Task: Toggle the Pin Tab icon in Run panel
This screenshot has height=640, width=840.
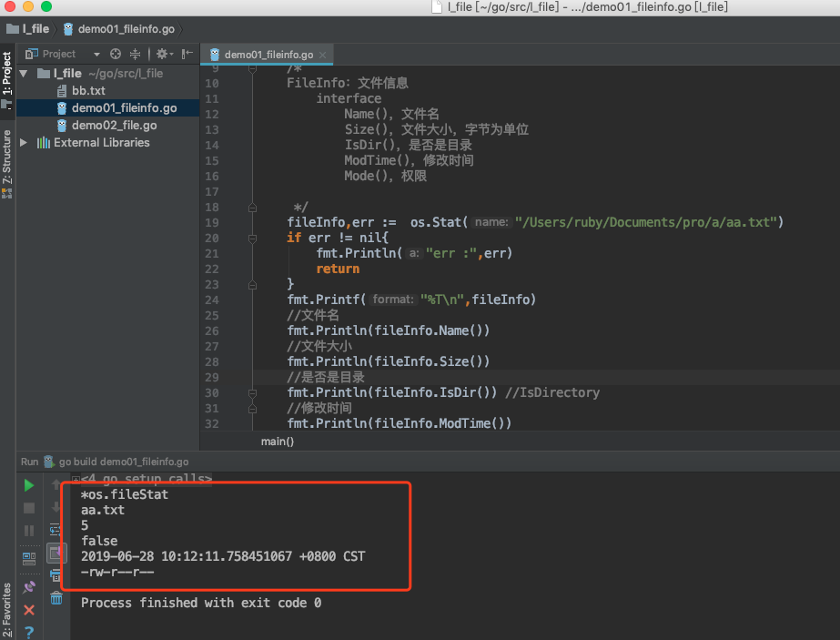Action: [x=29, y=587]
